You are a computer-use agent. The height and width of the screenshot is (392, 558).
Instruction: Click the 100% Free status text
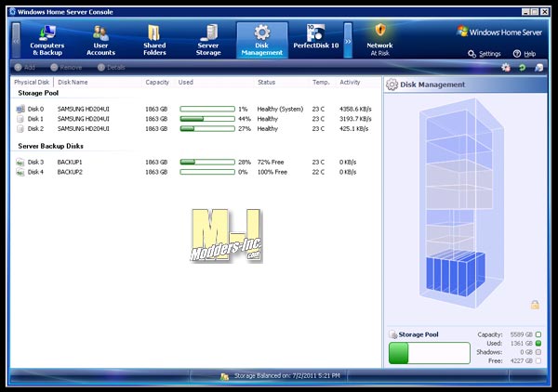coord(272,172)
